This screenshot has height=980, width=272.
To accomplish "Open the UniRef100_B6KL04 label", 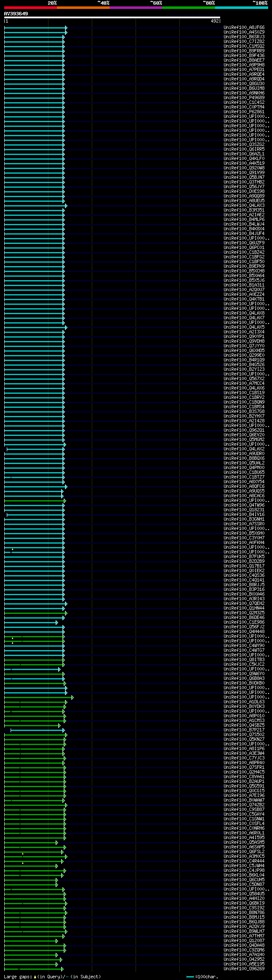I will (244, 875).
